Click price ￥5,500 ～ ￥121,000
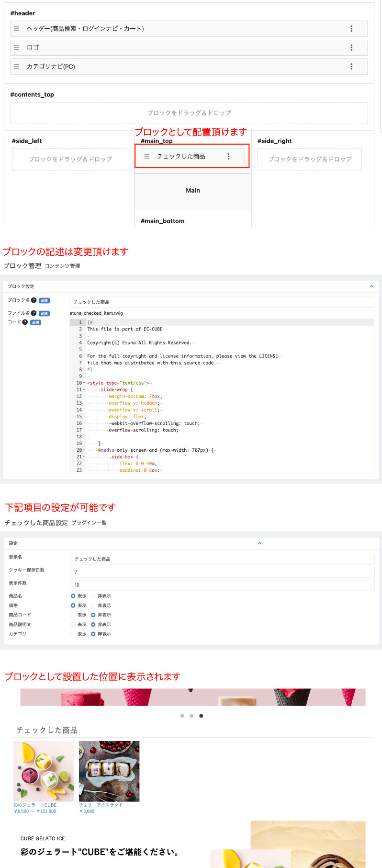 click(35, 811)
